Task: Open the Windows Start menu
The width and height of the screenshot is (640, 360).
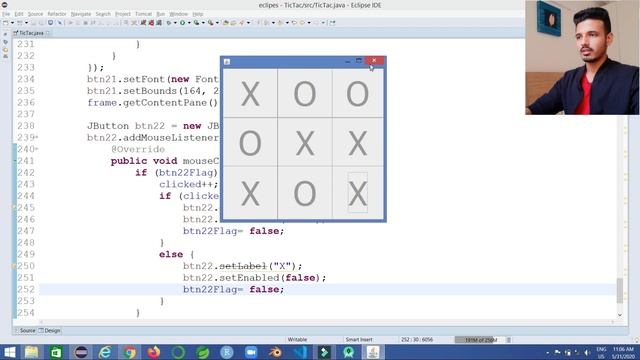Action: pos(9,352)
